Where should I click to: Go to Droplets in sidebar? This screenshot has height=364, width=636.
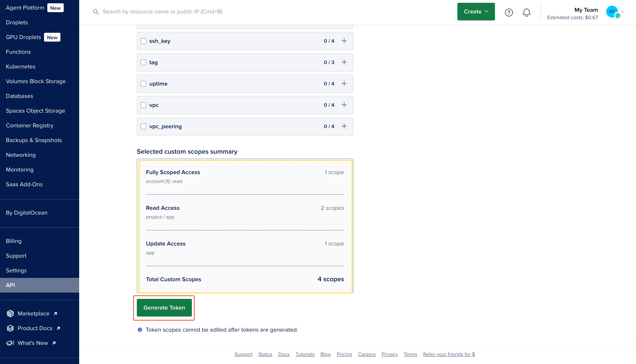(17, 22)
